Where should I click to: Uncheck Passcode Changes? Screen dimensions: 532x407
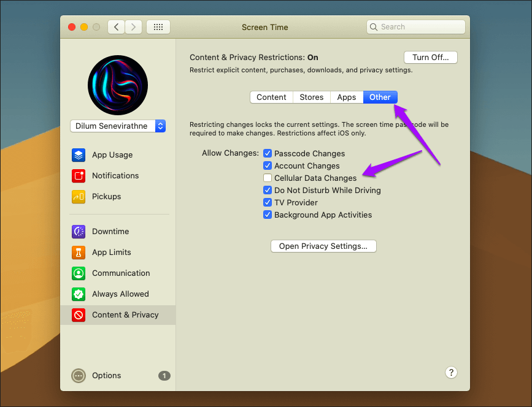click(x=268, y=153)
